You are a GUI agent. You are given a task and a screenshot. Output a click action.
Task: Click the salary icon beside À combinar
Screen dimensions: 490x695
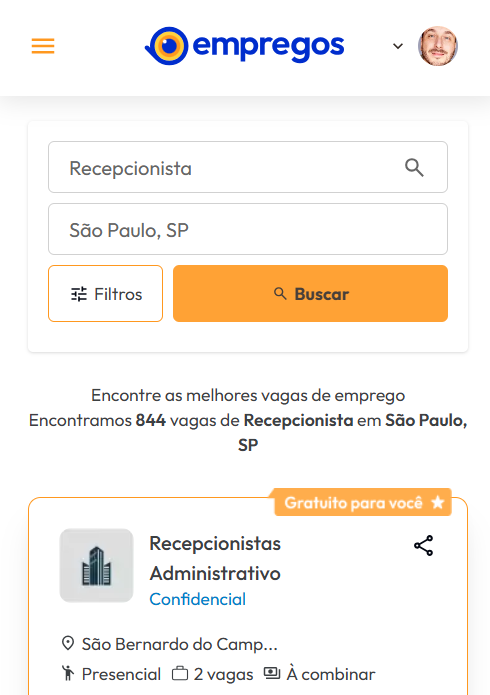point(272,673)
